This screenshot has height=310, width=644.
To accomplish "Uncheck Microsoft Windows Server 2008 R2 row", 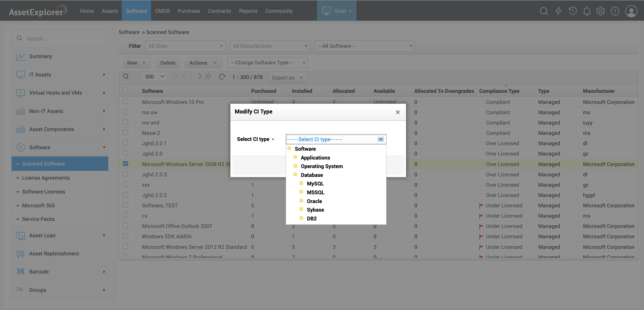I will (x=125, y=164).
